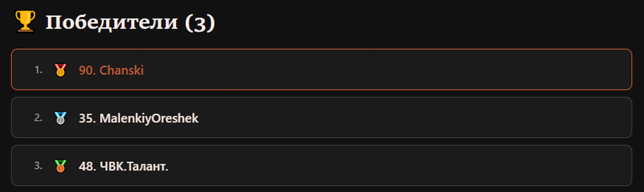Select rank number 3 label
Image resolution: width=644 pixels, height=192 pixels.
pos(38,166)
